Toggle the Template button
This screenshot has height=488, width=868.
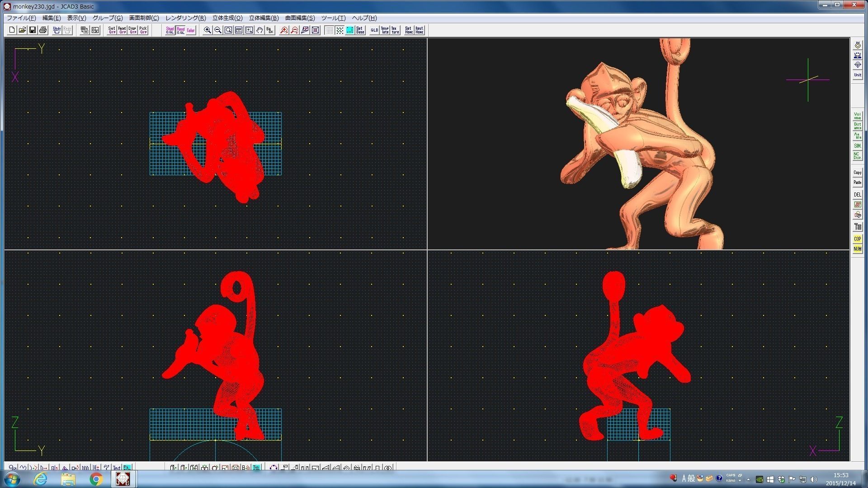click(x=385, y=30)
